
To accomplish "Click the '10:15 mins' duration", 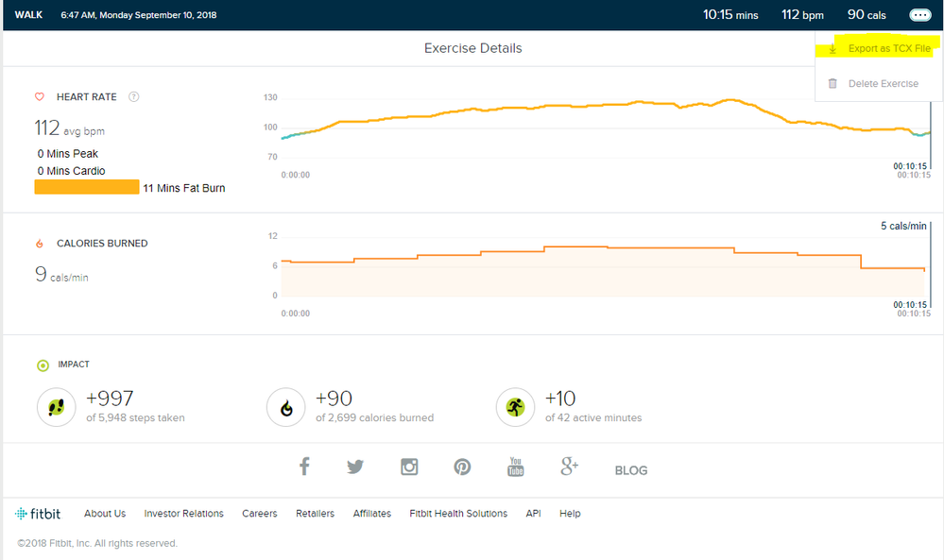I will [730, 15].
